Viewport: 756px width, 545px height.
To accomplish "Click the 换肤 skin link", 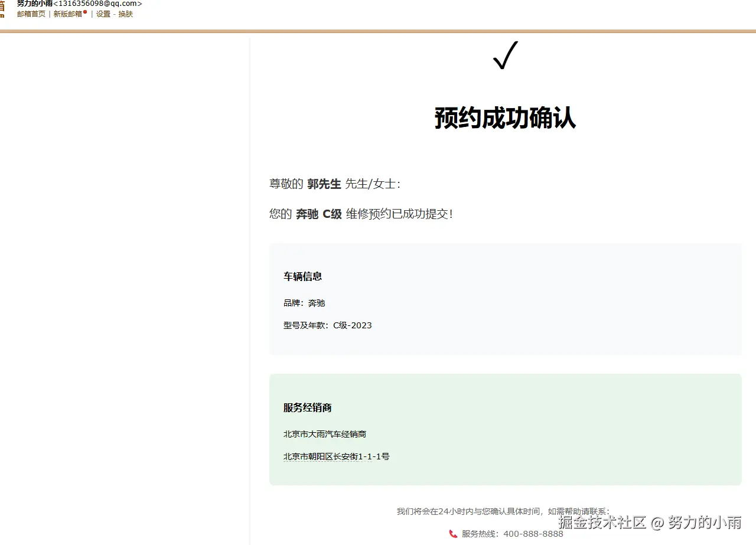I will [x=126, y=14].
